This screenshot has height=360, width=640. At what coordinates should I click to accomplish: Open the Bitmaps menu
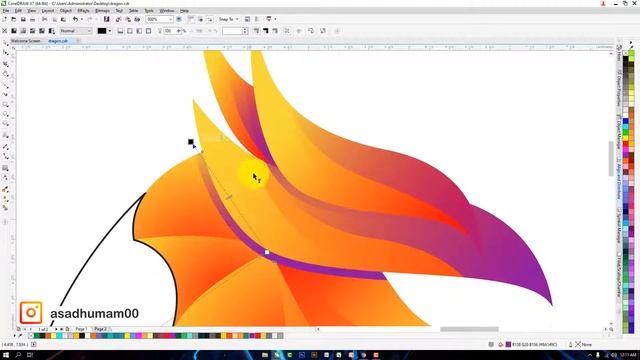coord(102,11)
